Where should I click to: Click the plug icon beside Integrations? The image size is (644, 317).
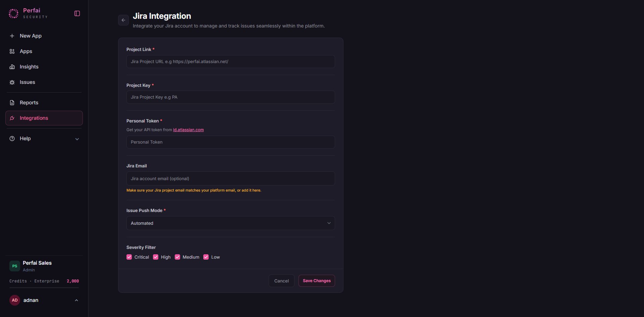point(12,118)
